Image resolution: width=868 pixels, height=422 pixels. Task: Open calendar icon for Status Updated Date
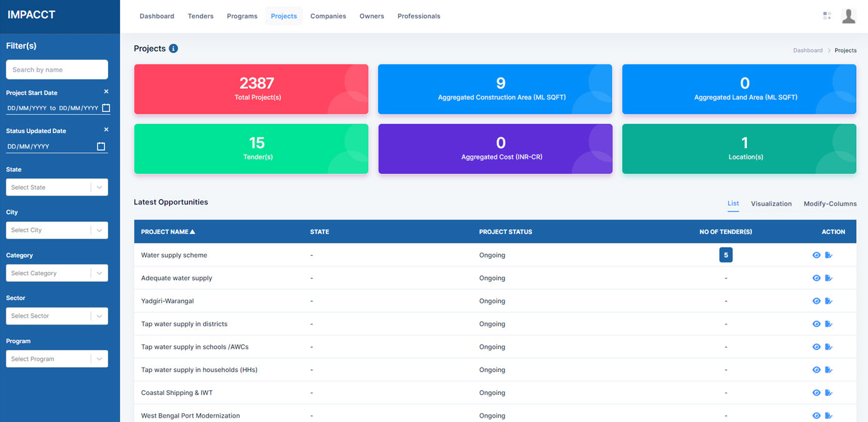coord(101,146)
